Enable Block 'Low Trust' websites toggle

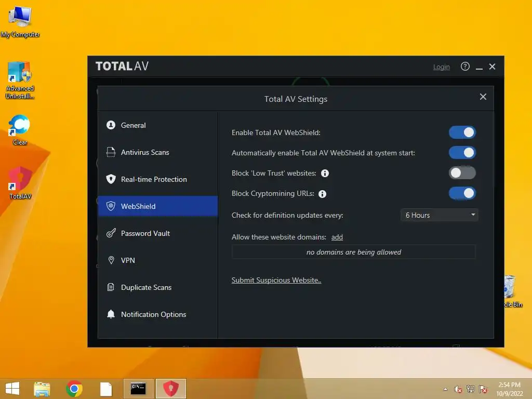pos(462,173)
